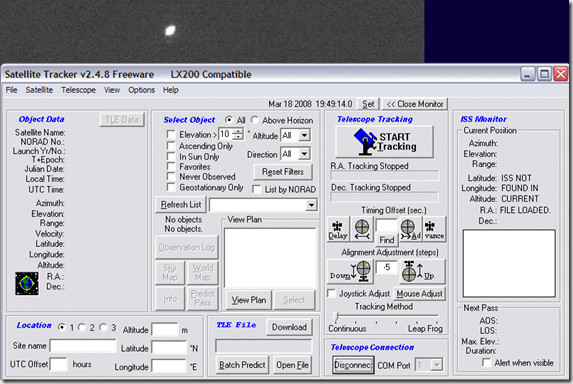The width and height of the screenshot is (573, 384).
Task: Click the Tracking Method slider handle
Action: coord(337,316)
